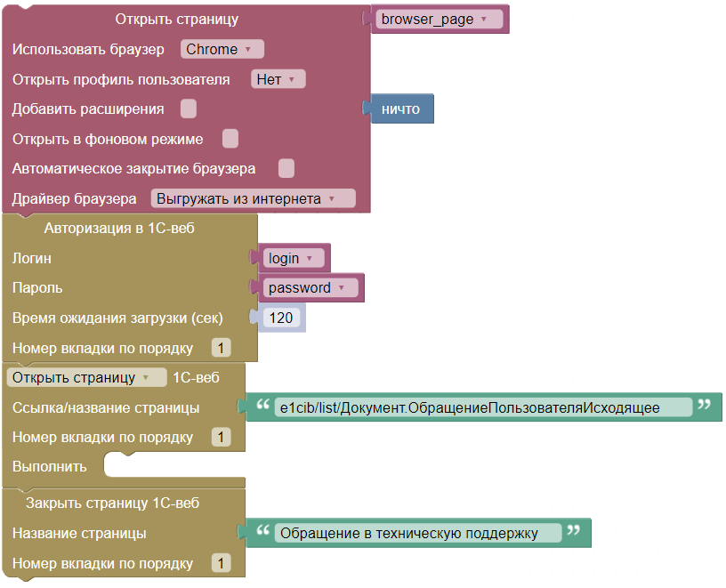Open the 'Открыть страницу' action dropdown in 1С-веб block

pos(86,378)
